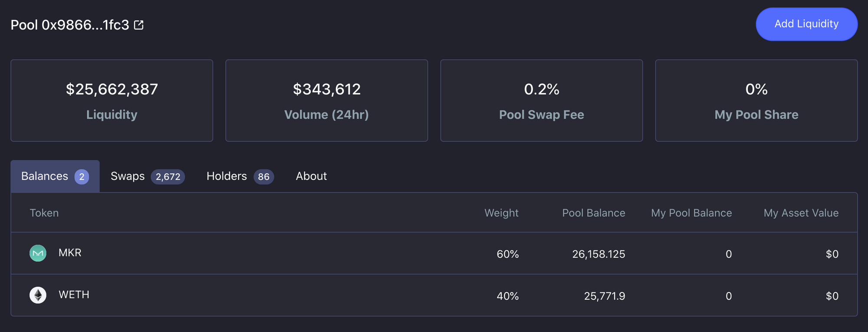Screen dimensions: 868x332
Task: Click the Balances count badge showing 2
Action: (x=82, y=177)
